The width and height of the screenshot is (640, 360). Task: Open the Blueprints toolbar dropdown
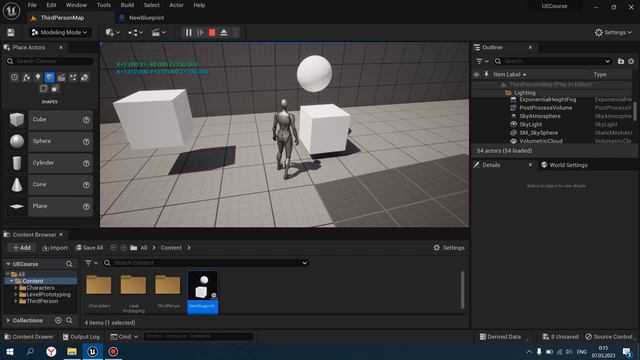[136, 32]
